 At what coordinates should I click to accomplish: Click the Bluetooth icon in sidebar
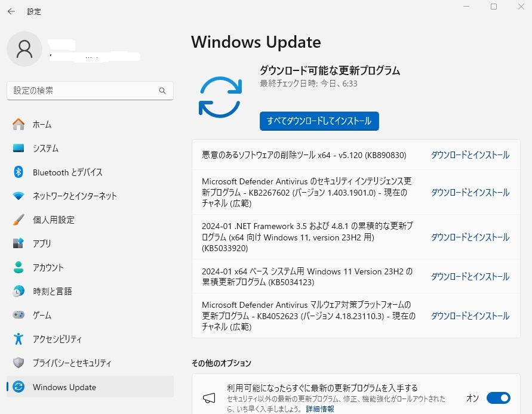pyautogui.click(x=19, y=172)
